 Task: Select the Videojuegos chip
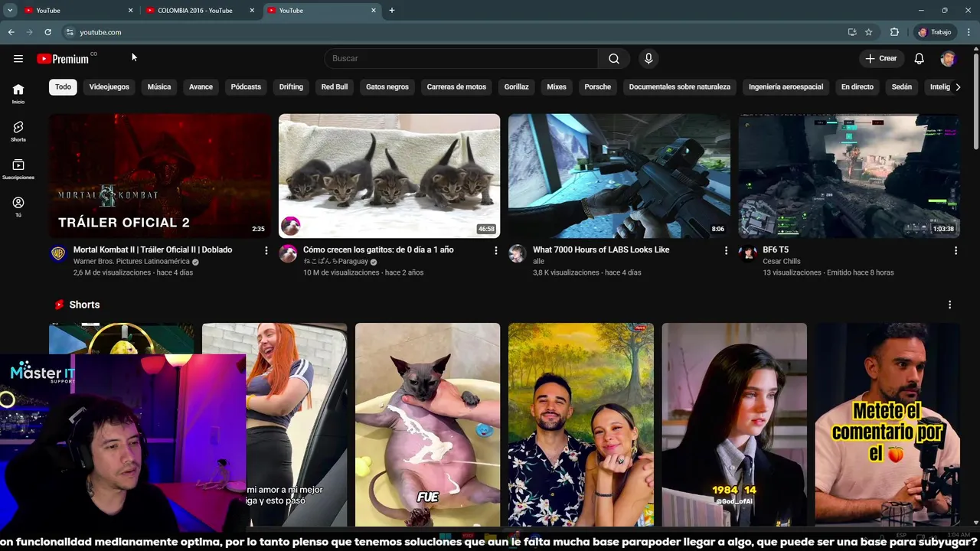point(109,86)
